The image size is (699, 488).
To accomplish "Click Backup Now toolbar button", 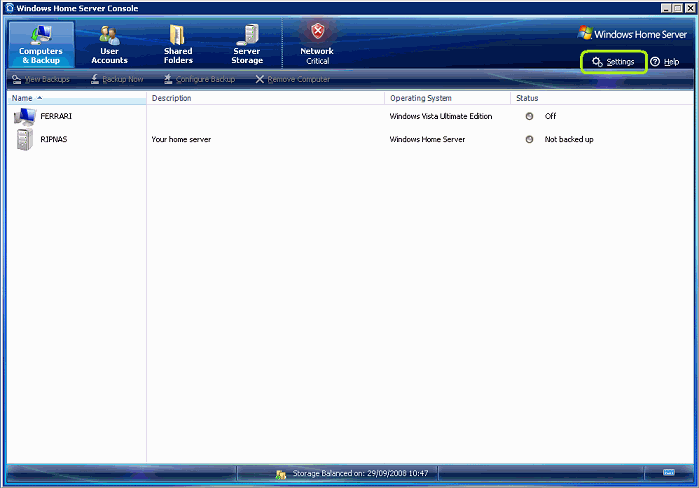I will click(117, 79).
